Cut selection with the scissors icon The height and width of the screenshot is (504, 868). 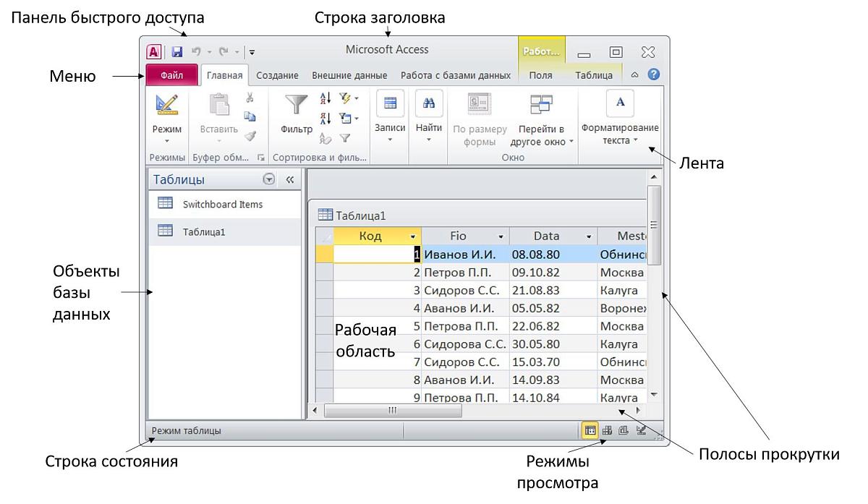[250, 98]
